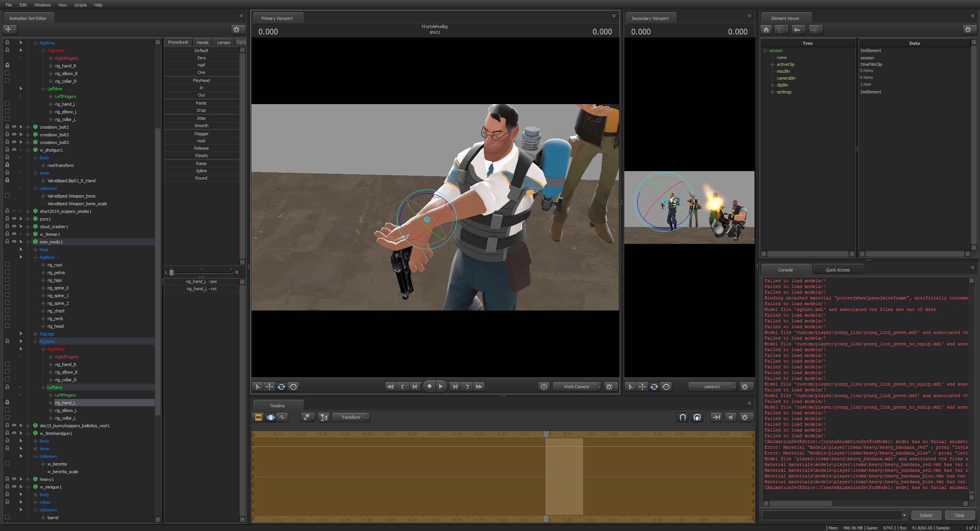Choose the selection arrow tool in Primary Viewport
980x531 pixels.
[258, 387]
